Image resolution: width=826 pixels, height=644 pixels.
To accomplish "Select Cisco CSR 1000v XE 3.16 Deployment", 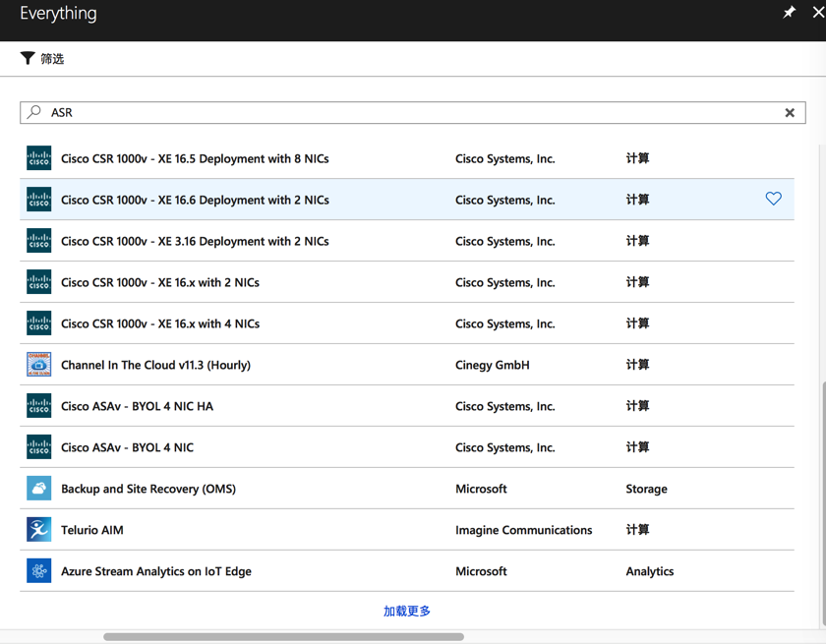I will click(195, 241).
